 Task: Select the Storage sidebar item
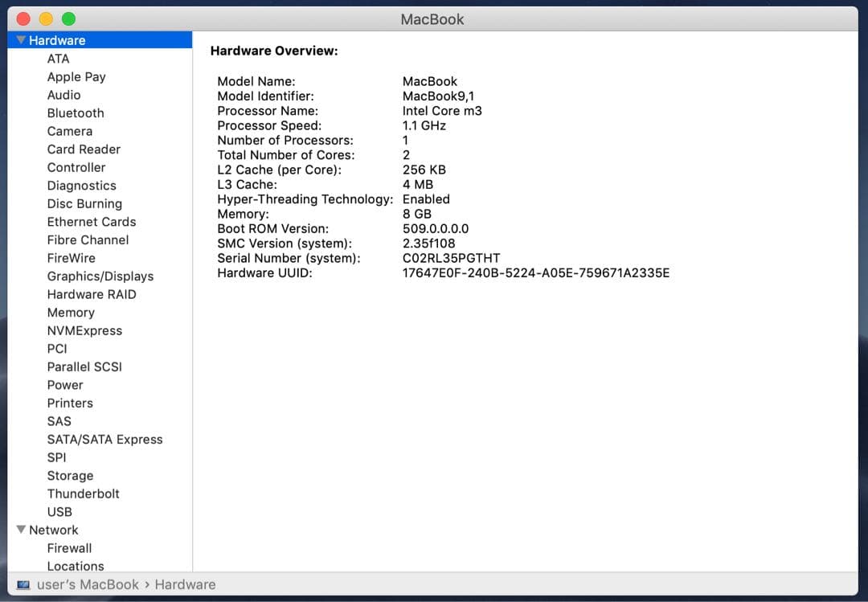(x=70, y=476)
